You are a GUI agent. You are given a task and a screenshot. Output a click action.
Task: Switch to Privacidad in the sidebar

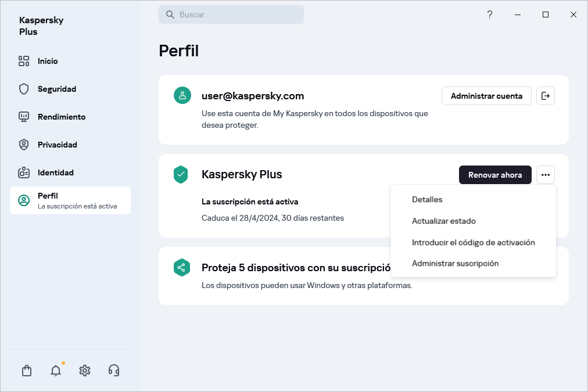coord(57,145)
